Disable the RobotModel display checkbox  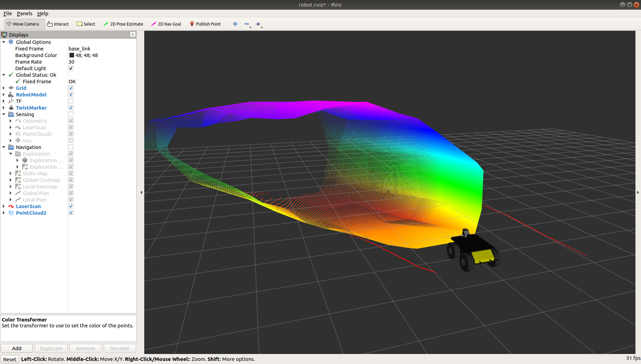[71, 95]
